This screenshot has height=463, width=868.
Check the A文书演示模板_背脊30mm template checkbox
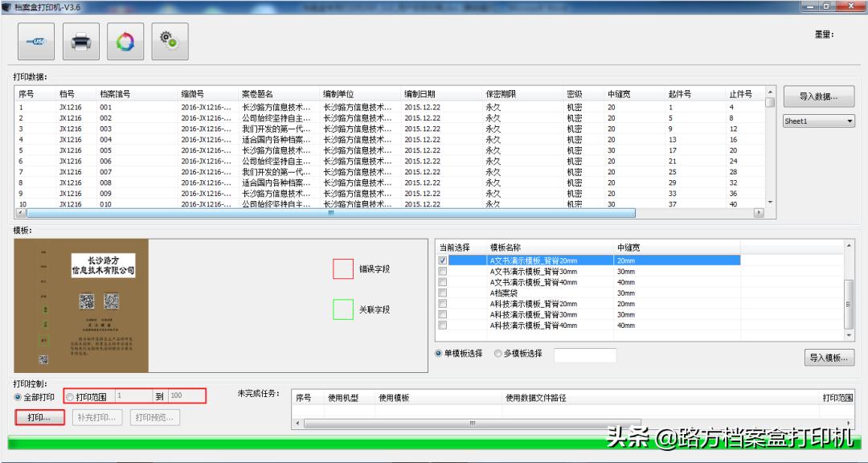[x=442, y=272]
